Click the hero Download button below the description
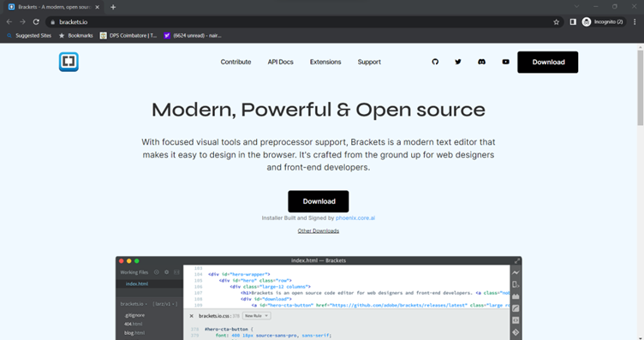Screen dimensions: 644x340 (x=319, y=201)
